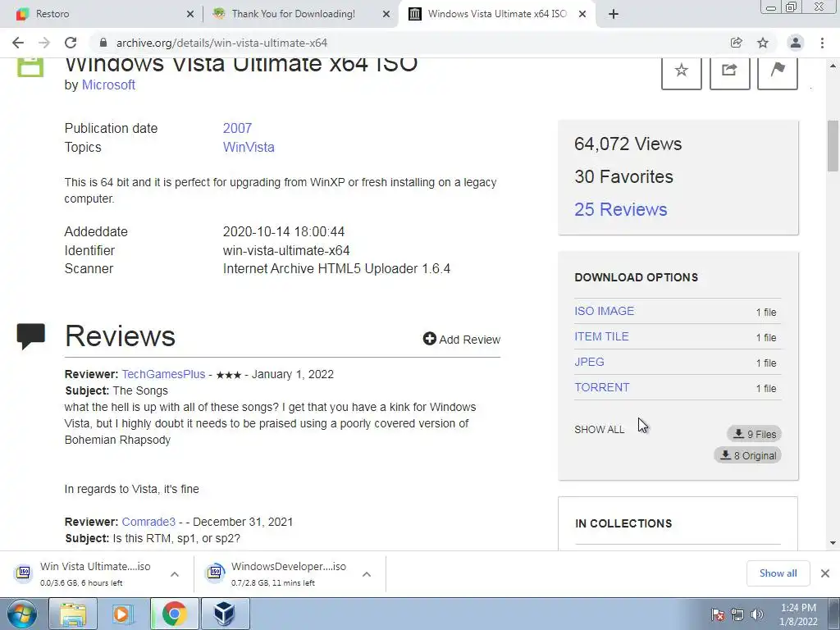Click the Chrome taskbar icon
This screenshot has width=840, height=630.
[174, 614]
